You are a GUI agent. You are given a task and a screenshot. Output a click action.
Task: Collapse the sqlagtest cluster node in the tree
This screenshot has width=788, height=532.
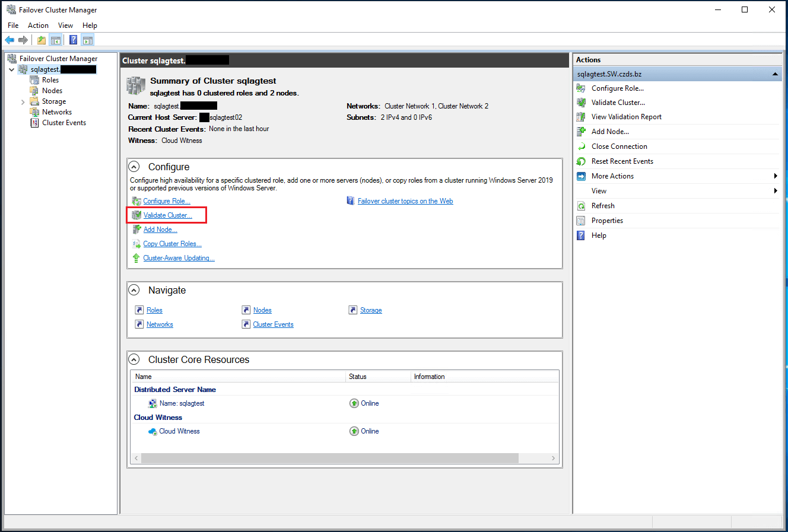pyautogui.click(x=12, y=69)
